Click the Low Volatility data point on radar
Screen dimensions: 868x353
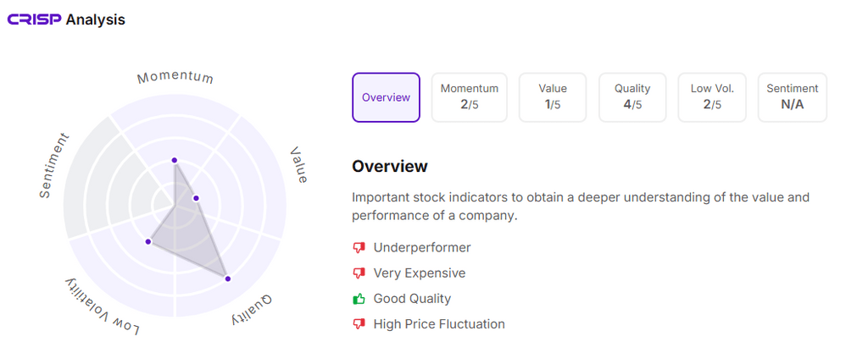coord(147,242)
